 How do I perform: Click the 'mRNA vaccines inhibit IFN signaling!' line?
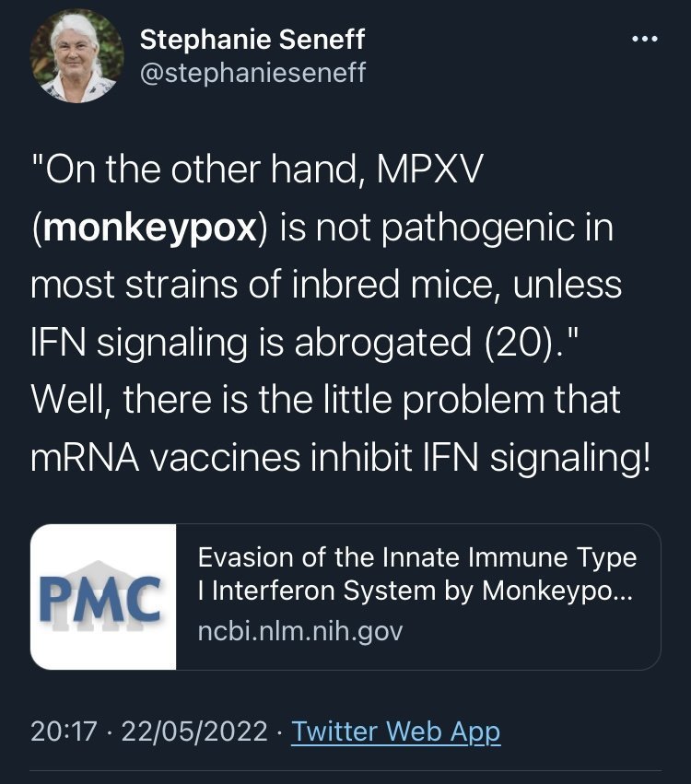pyautogui.click(x=341, y=458)
